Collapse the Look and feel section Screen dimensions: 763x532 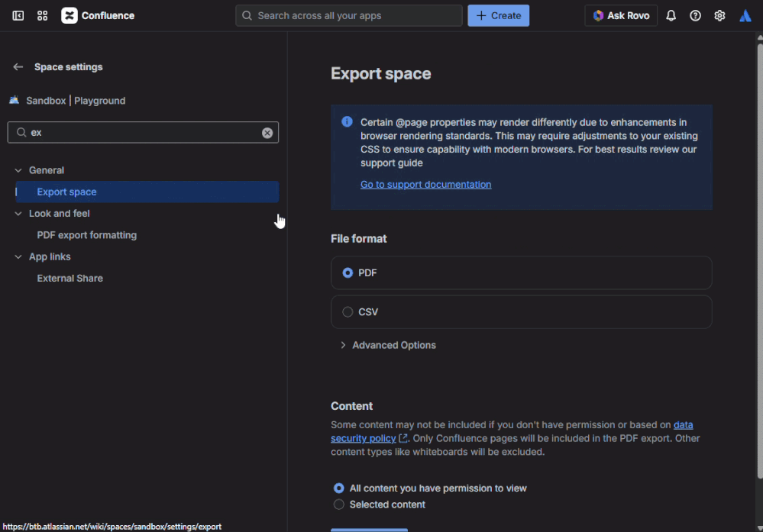[x=18, y=213]
